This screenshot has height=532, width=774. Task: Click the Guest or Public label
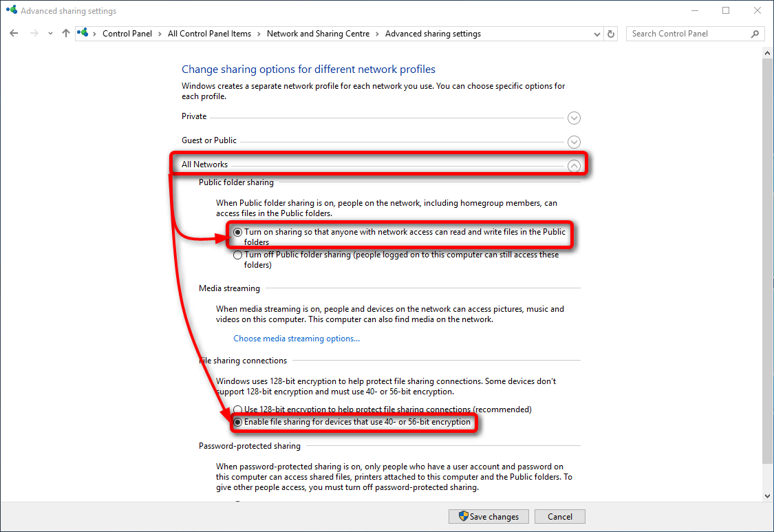tap(208, 140)
